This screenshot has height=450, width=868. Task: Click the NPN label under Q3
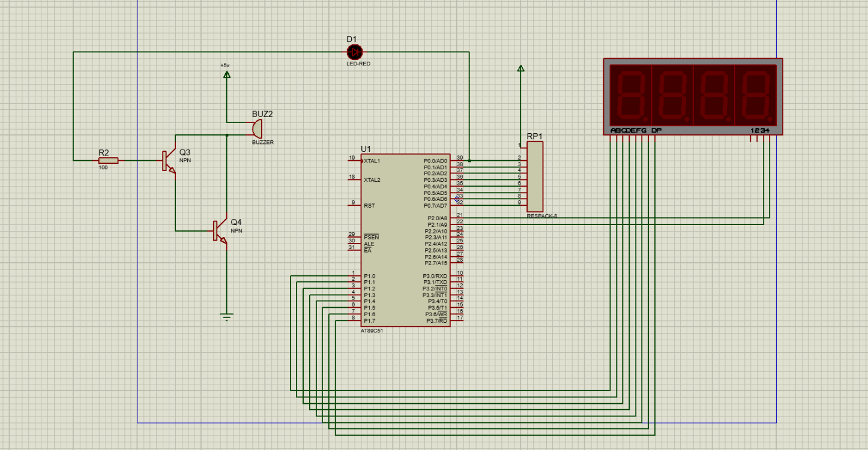pyautogui.click(x=185, y=161)
